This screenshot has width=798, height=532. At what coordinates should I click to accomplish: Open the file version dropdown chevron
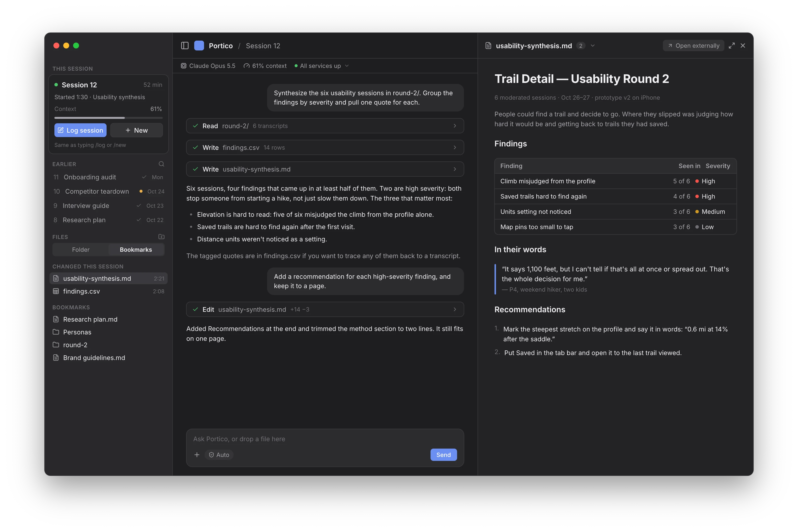(x=593, y=46)
